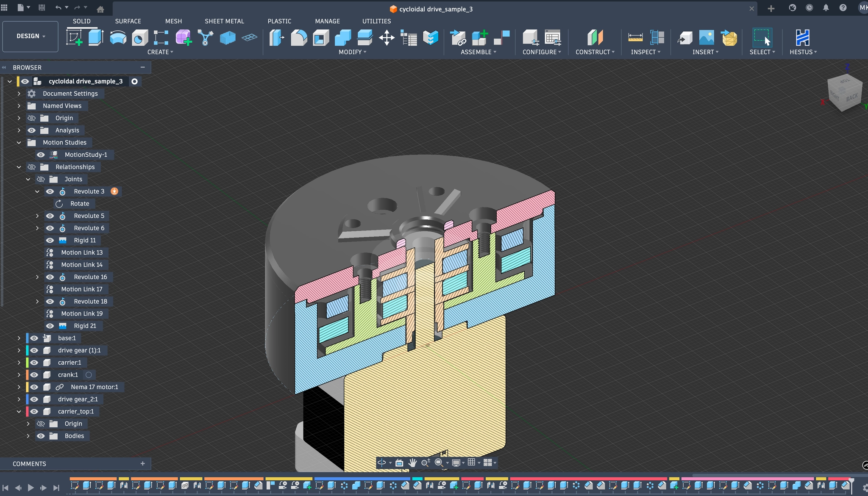Screen dimensions: 868x496
Task: Select the Extrude tool icon
Action: click(96, 38)
